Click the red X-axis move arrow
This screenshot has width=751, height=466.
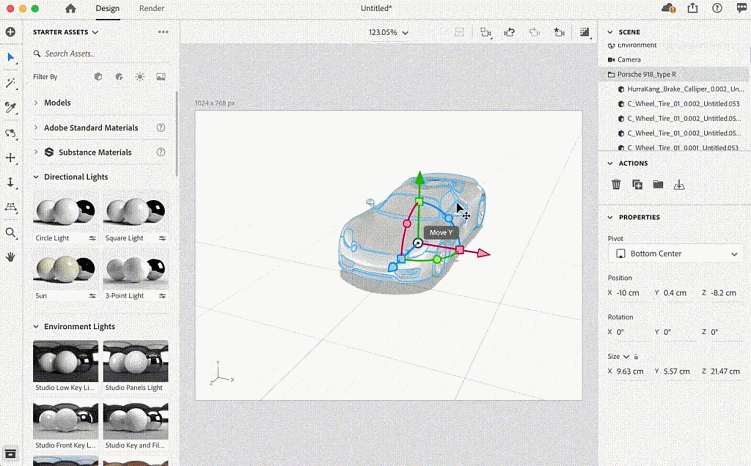[484, 253]
